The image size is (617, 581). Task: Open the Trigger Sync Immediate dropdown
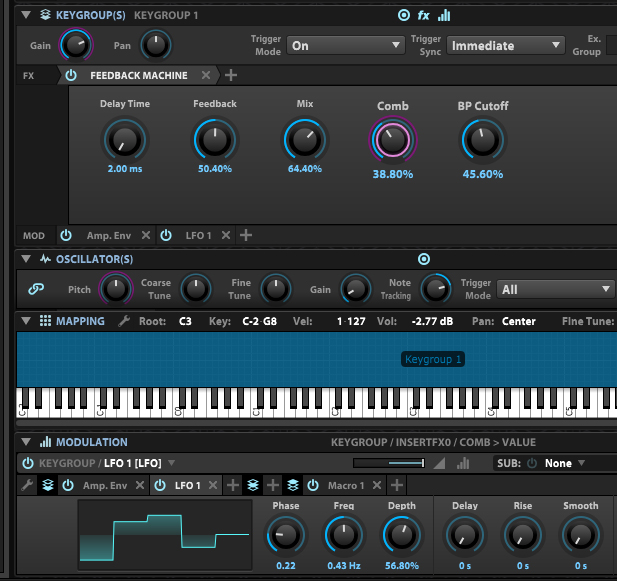click(x=506, y=45)
